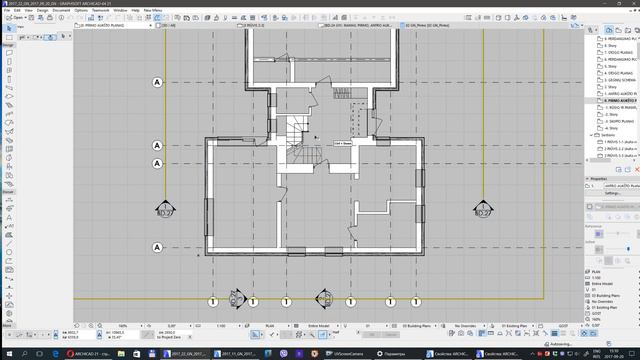Open the Open button's dropdown arrow
This screenshot has height=360, width=640.
pyautogui.click(x=25, y=18)
